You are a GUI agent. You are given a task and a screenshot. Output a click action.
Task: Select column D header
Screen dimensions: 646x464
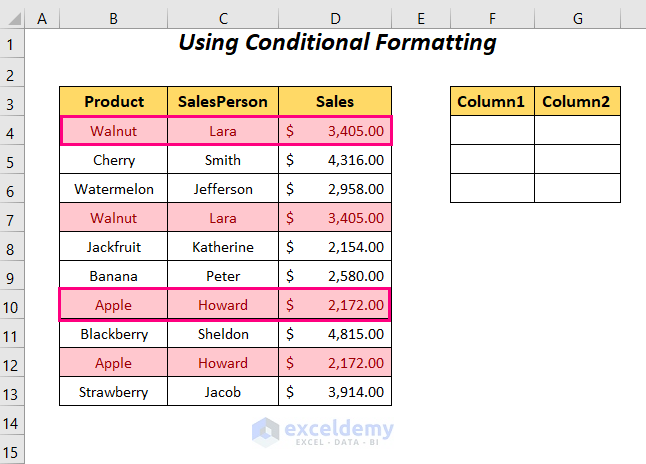point(335,18)
